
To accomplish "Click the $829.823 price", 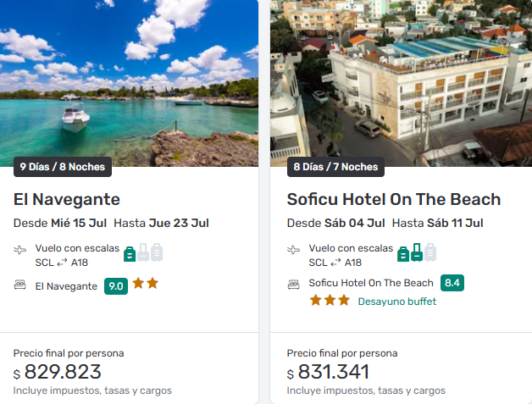I will 63,373.
